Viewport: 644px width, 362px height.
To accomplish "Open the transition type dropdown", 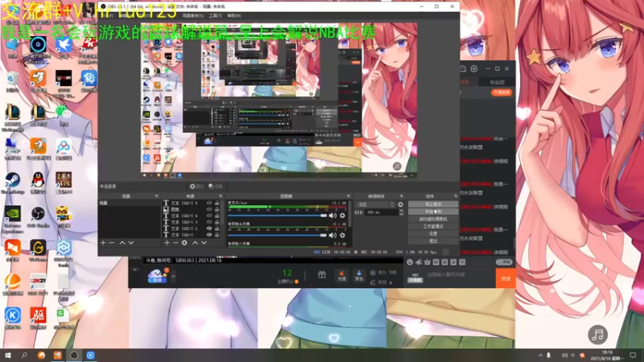I will point(376,204).
